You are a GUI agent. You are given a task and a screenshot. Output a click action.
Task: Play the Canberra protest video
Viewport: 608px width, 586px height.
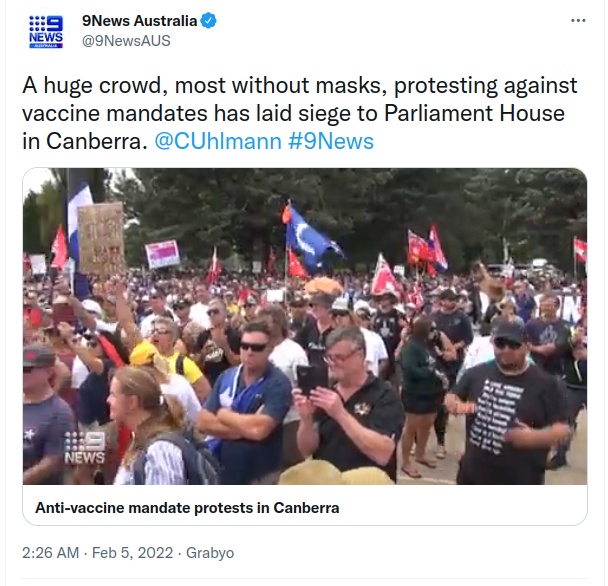tap(305, 326)
